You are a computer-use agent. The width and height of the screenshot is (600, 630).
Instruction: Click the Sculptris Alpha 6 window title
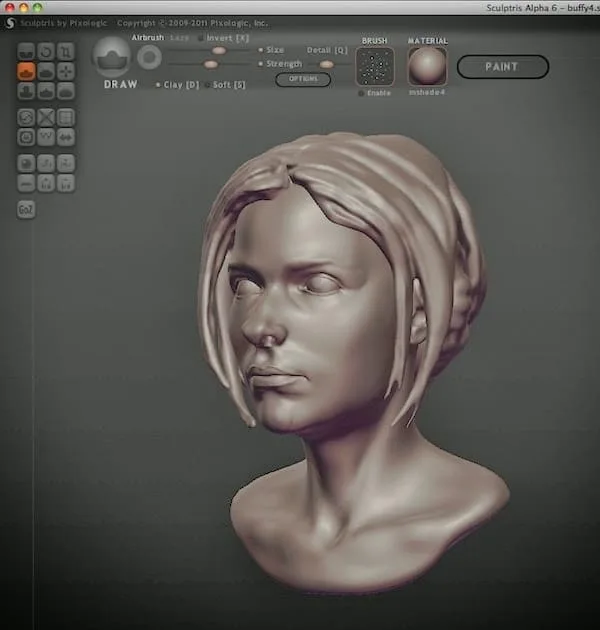pos(543,8)
